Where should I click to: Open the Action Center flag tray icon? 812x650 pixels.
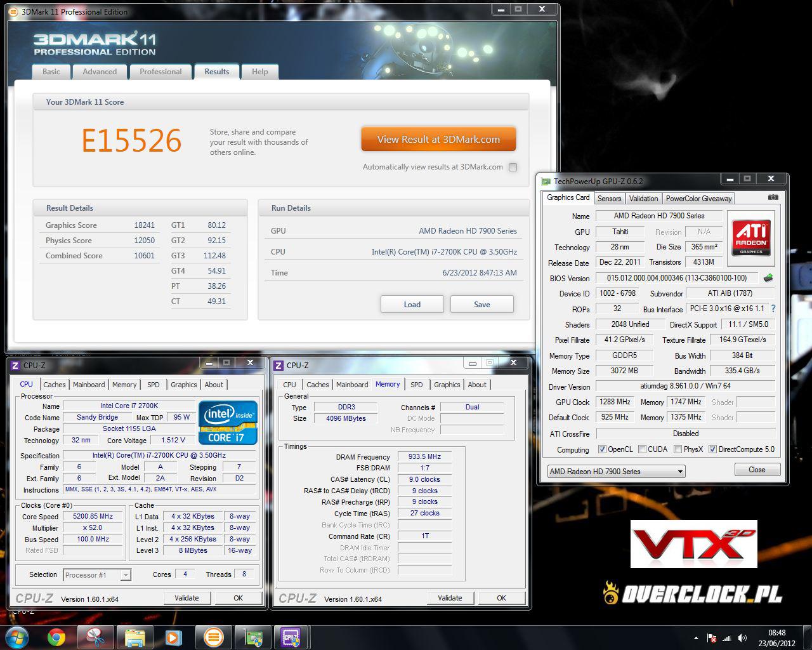tap(712, 638)
